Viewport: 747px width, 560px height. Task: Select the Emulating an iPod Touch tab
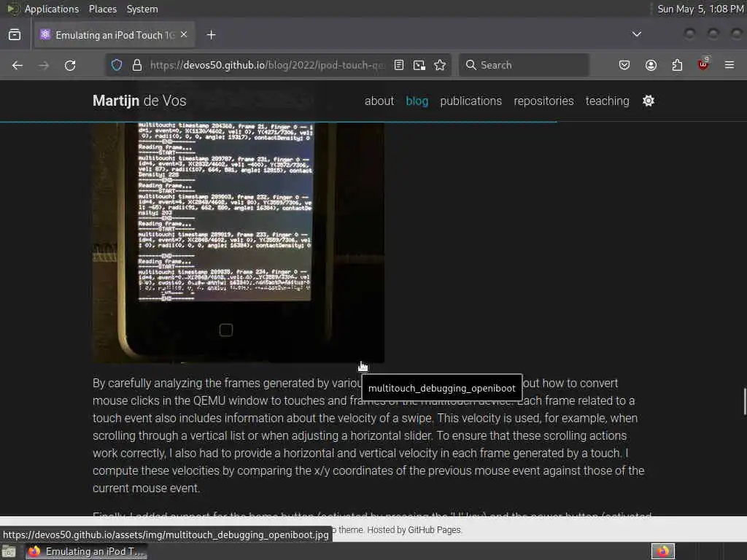pyautogui.click(x=115, y=35)
